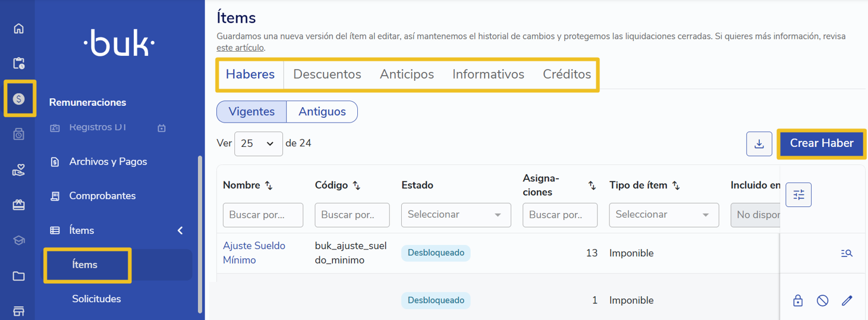The width and height of the screenshot is (868, 320).
Task: Open Archivos y Pagos menu
Action: click(108, 162)
